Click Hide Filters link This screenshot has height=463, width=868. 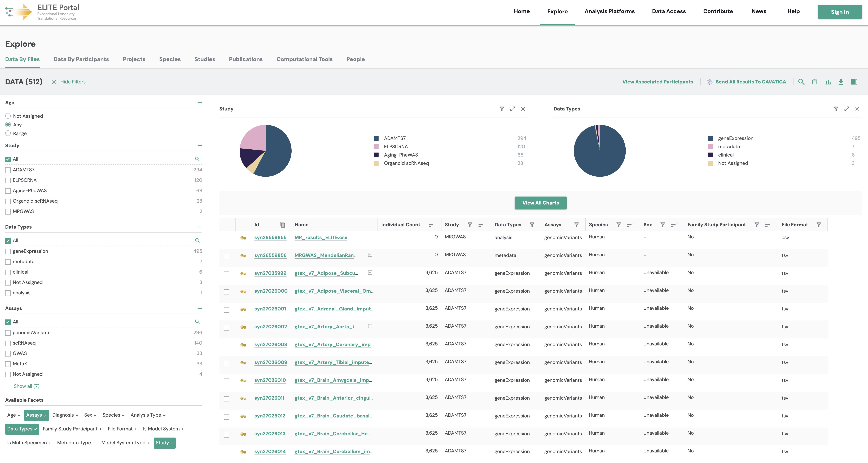click(x=69, y=82)
